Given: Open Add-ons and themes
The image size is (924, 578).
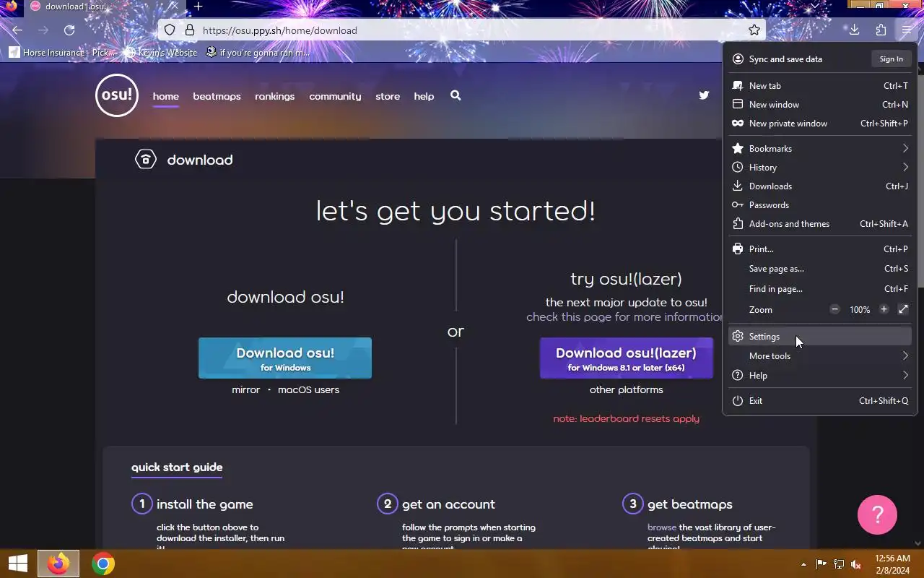Looking at the screenshot, I should (x=820, y=223).
